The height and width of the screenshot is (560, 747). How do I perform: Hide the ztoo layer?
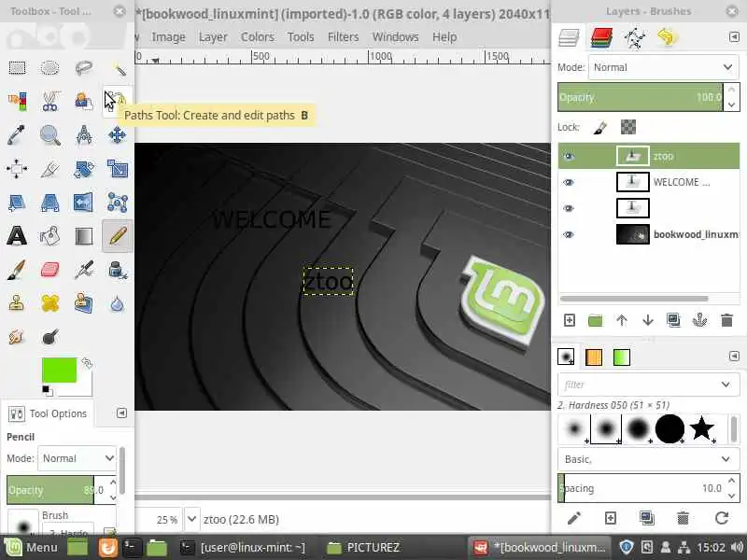tap(569, 156)
